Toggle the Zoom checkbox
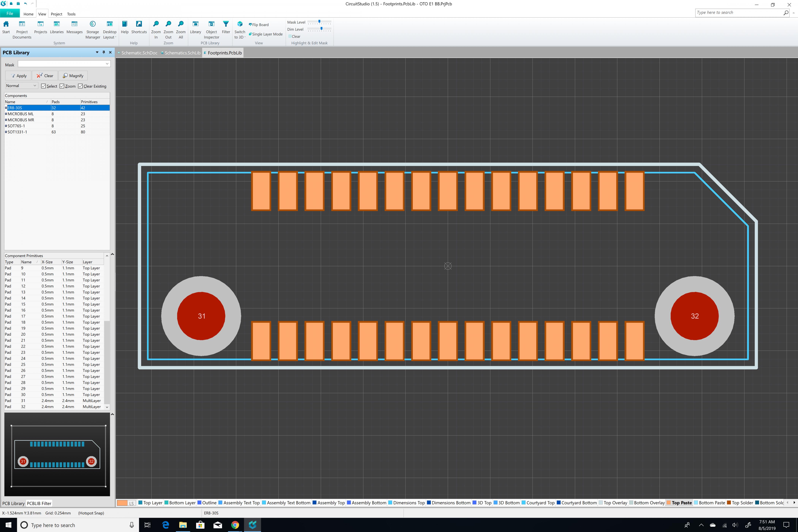This screenshot has height=532, width=798. 62,86
